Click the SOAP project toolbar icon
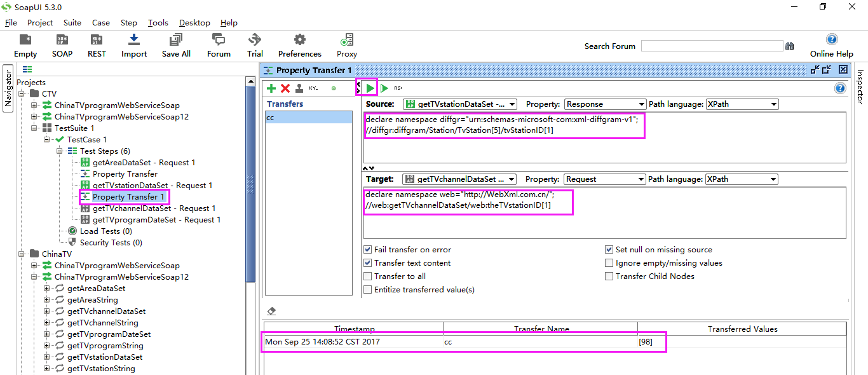Viewport: 868px width, 375px height. coord(62,41)
